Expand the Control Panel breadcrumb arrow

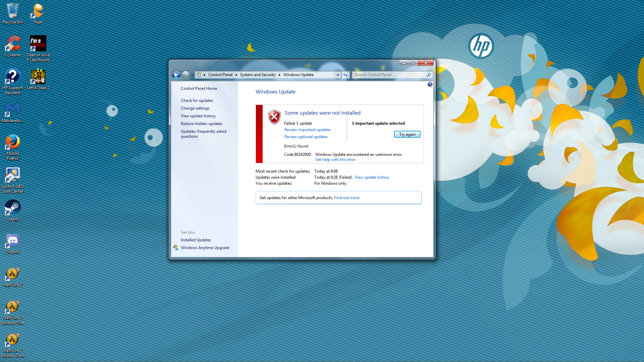coord(236,75)
